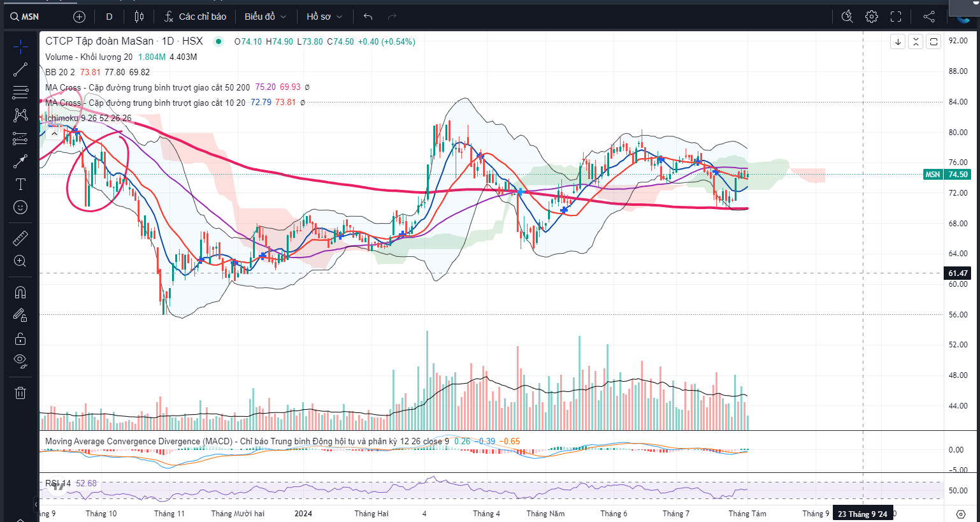The image size is (980, 522).
Task: Select the pattern drawing tool
Action: (20, 115)
